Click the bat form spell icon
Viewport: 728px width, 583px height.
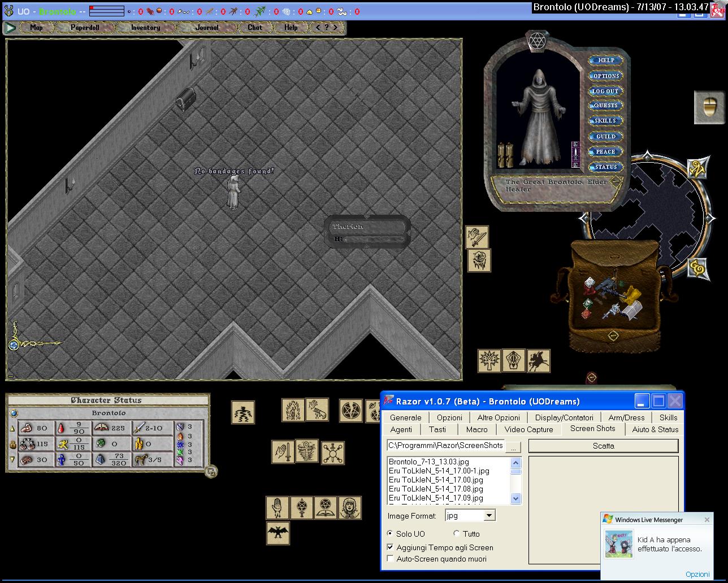(x=278, y=533)
